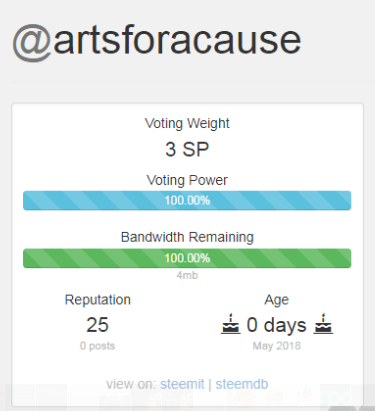
Task: Click the 0 days age value
Action: click(276, 325)
